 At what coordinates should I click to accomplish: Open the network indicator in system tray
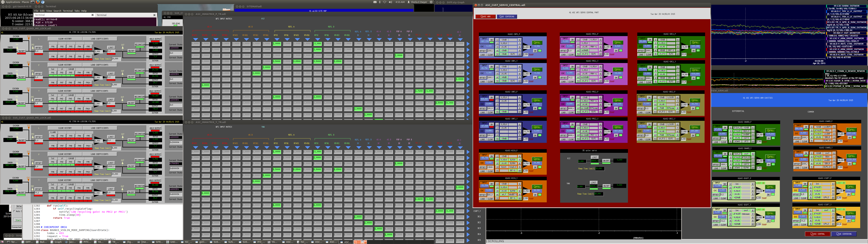pos(384,2)
